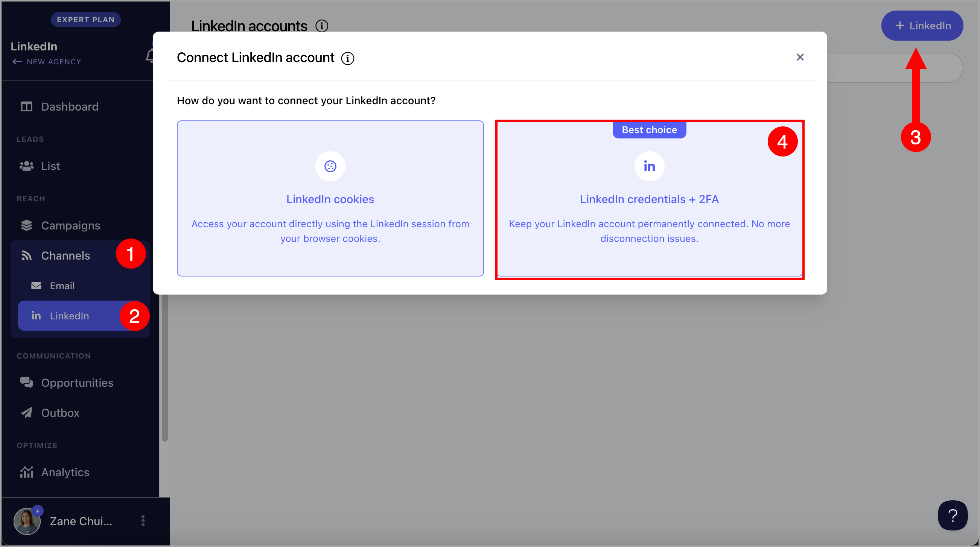Open the Opportunities page
The width and height of the screenshot is (980, 547).
[x=80, y=383]
